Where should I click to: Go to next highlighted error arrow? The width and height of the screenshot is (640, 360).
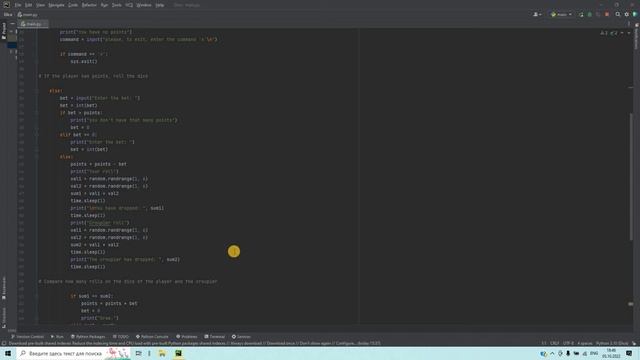tap(629, 33)
